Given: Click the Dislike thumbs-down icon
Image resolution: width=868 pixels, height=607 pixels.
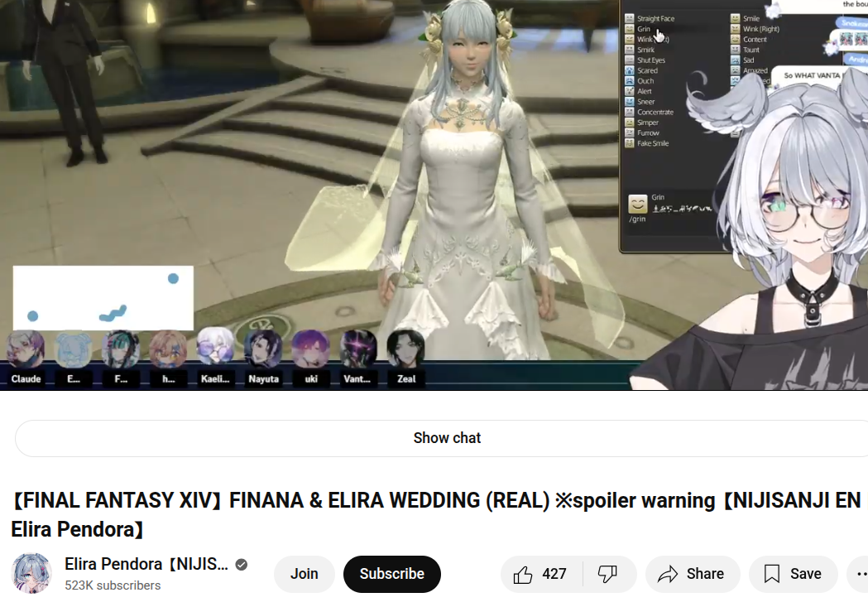Looking at the screenshot, I should click(607, 575).
